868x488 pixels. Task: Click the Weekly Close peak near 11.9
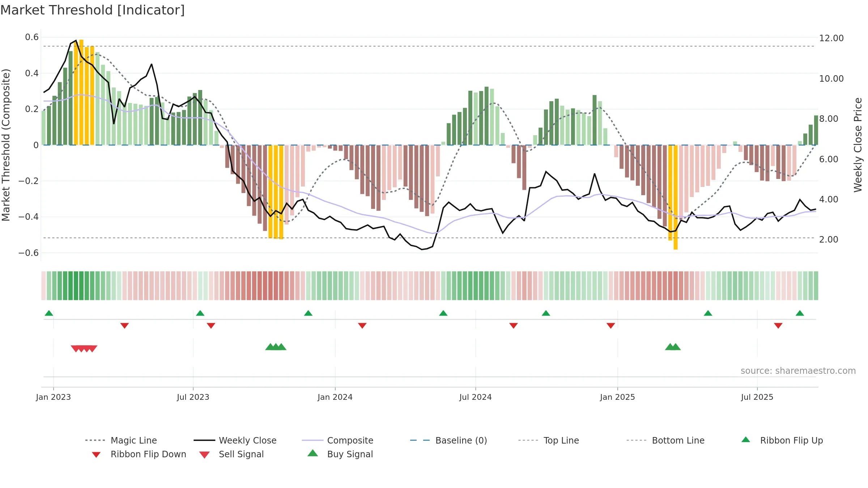click(x=76, y=40)
